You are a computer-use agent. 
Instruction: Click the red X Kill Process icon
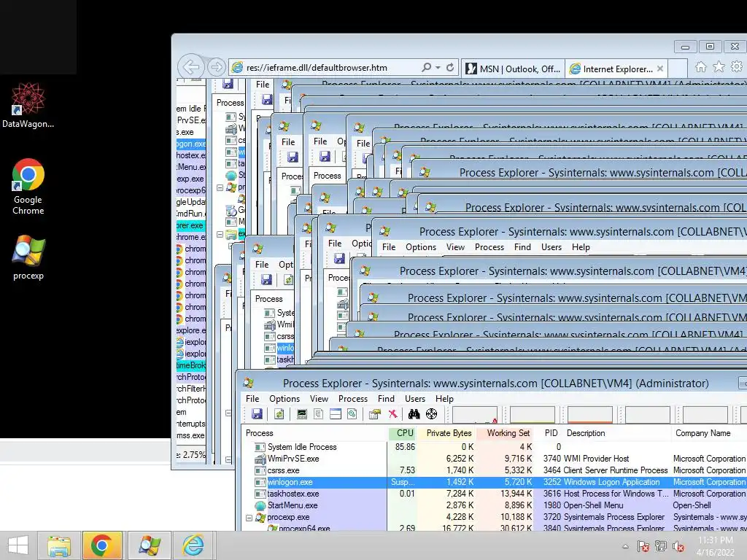tap(392, 414)
